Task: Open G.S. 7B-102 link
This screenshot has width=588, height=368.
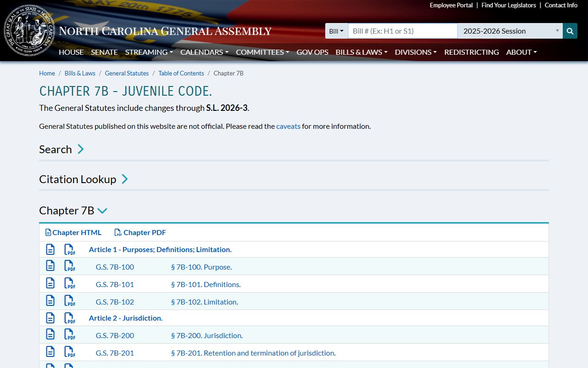Action: (x=115, y=302)
